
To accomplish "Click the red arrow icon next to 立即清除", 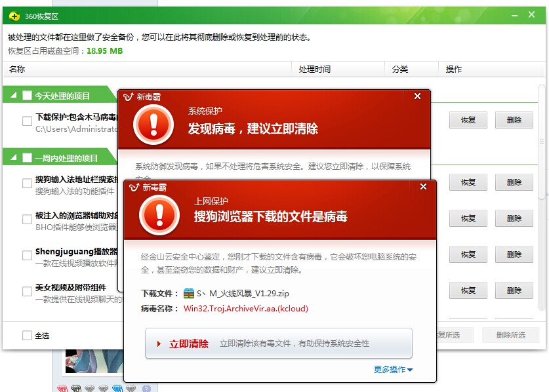I will pyautogui.click(x=159, y=343).
